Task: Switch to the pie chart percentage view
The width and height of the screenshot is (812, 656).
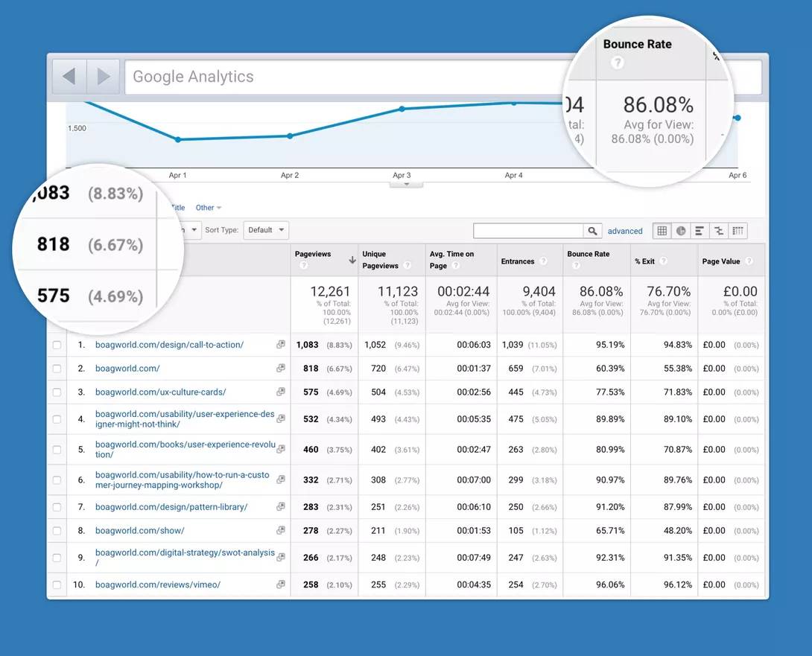Action: (681, 231)
